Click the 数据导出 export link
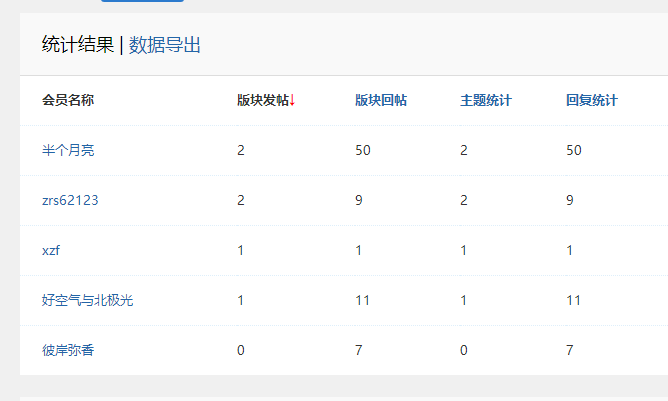The width and height of the screenshot is (668, 401). pyautogui.click(x=165, y=44)
